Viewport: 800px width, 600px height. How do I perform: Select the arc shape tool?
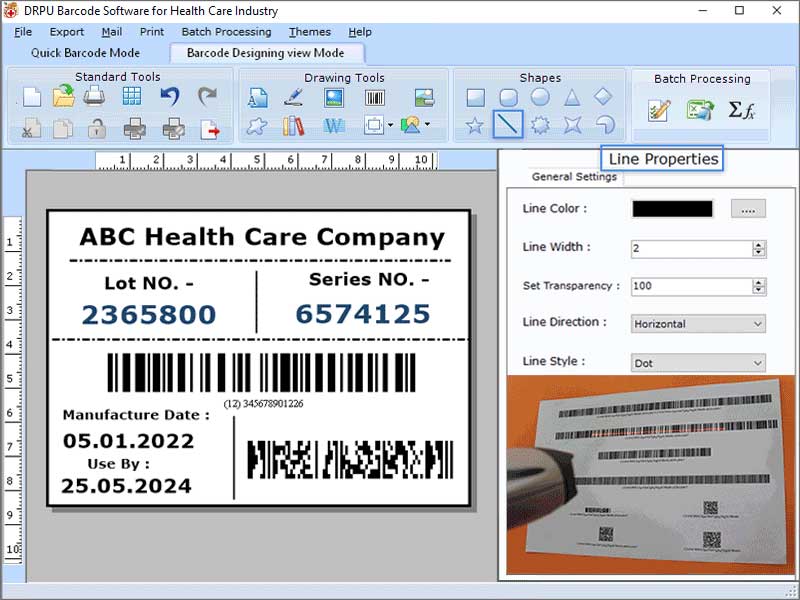click(606, 124)
